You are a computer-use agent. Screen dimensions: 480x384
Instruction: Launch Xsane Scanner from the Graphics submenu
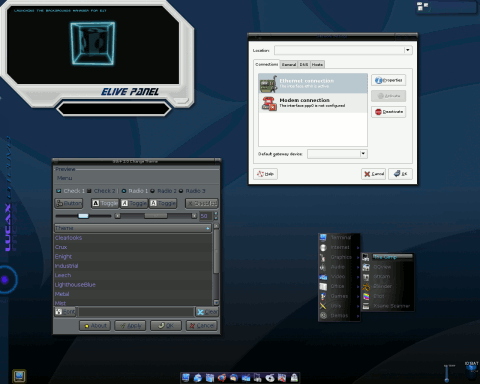tap(388, 306)
